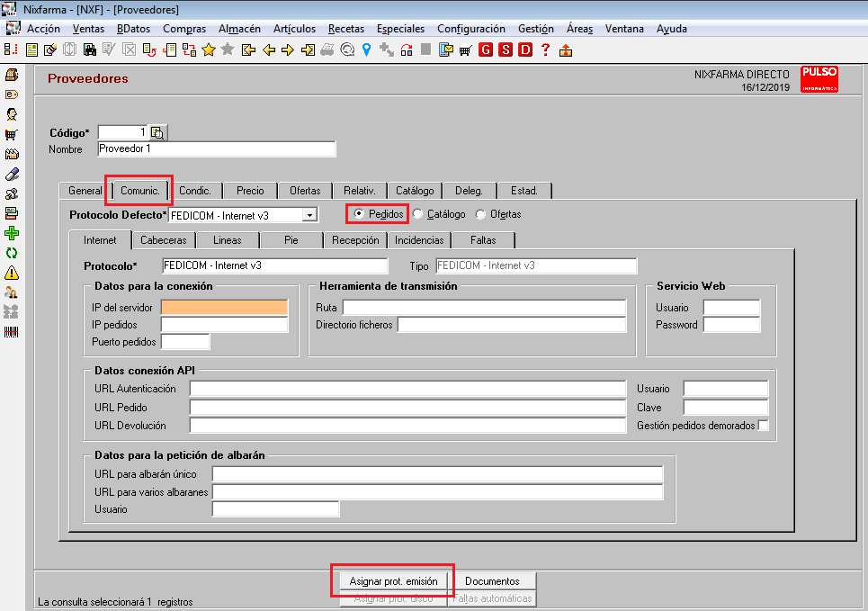Expand the Protocolo Defecto dropdown
The image size is (868, 611).
click(310, 215)
